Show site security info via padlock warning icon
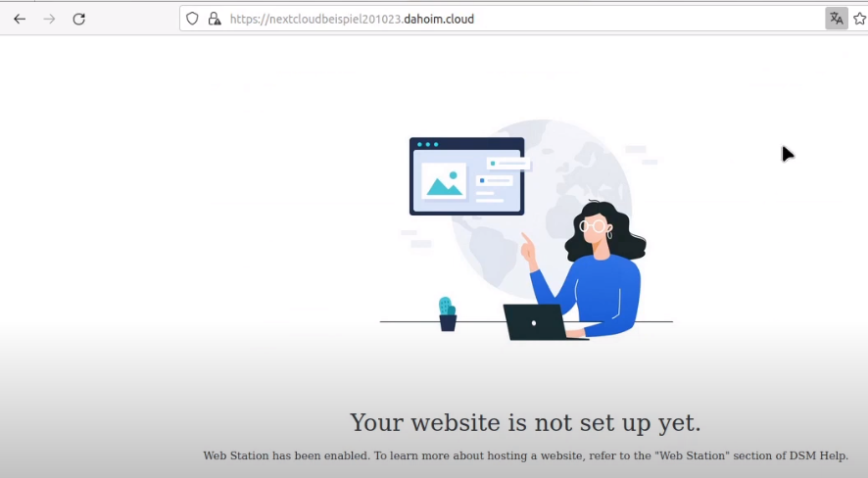The height and width of the screenshot is (478, 868). [215, 19]
